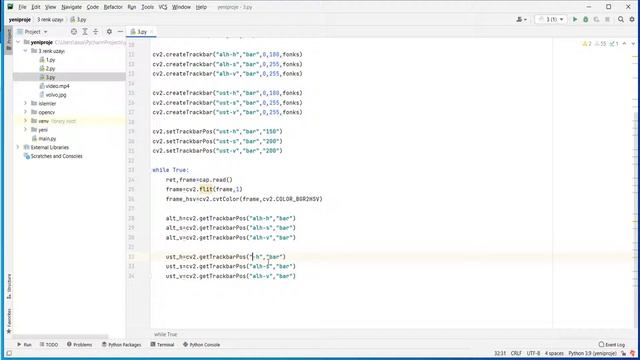Open Event Log in status bar
The image size is (640, 360).
coord(611,344)
